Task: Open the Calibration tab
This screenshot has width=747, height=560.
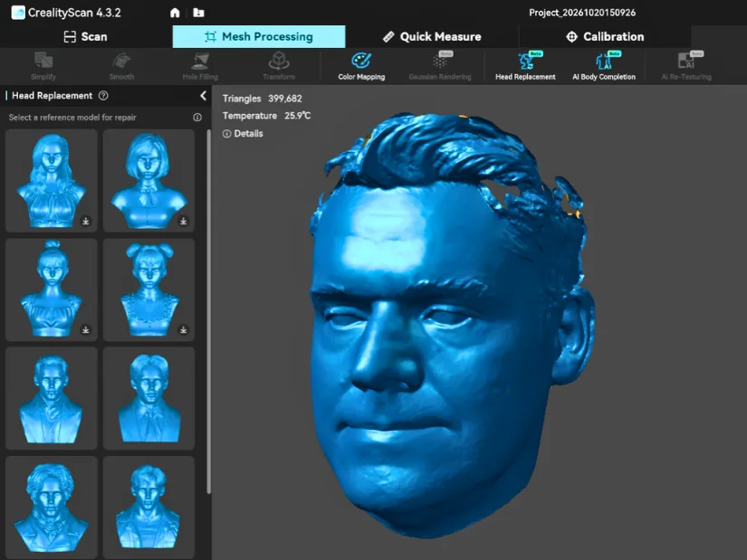Action: point(605,37)
